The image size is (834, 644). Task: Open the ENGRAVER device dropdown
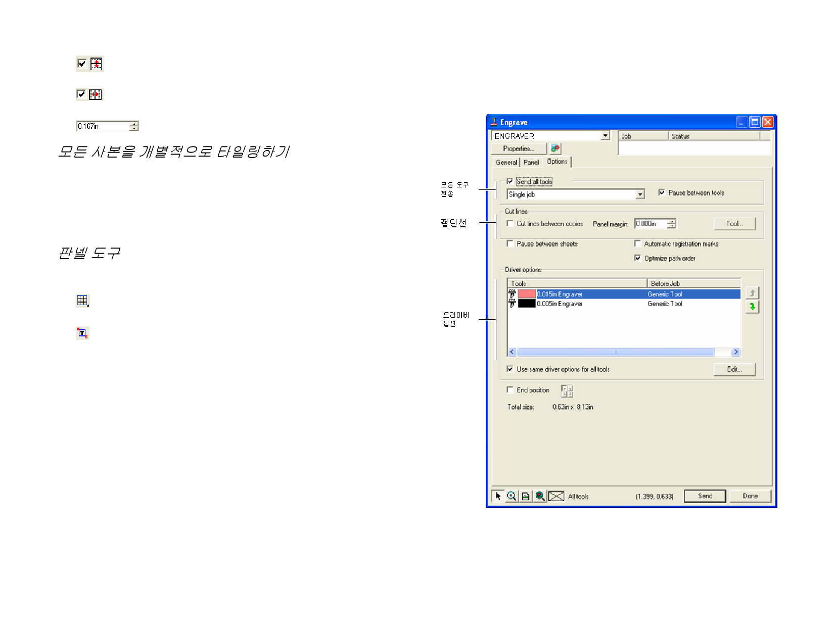coord(605,135)
